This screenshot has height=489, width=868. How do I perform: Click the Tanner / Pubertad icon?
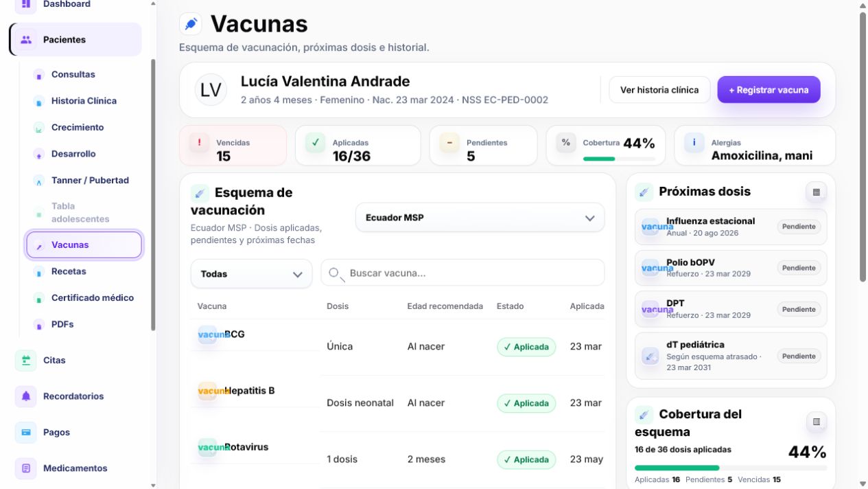pos(39,181)
